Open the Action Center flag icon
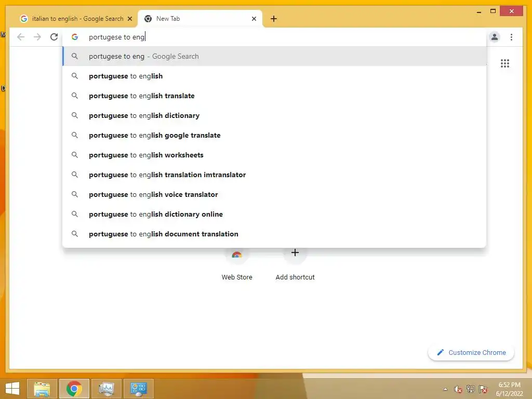The height and width of the screenshot is (399, 532). tap(483, 389)
